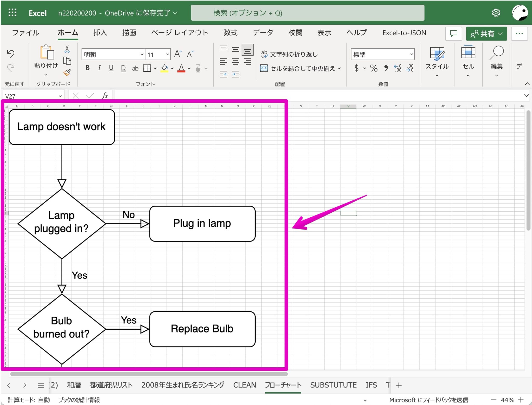This screenshot has height=405, width=532.
Task: Select the Italic formatting icon
Action: [99, 68]
